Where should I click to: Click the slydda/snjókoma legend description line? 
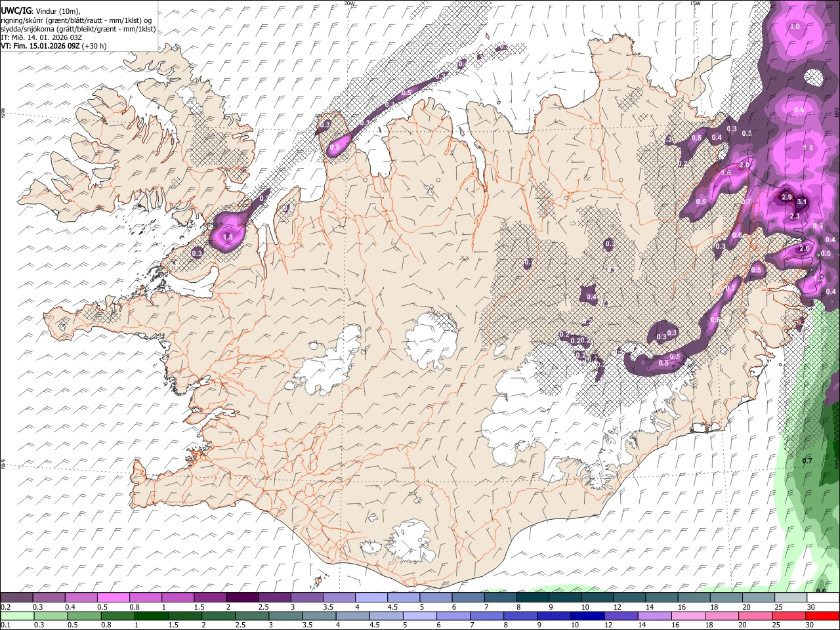click(77, 29)
